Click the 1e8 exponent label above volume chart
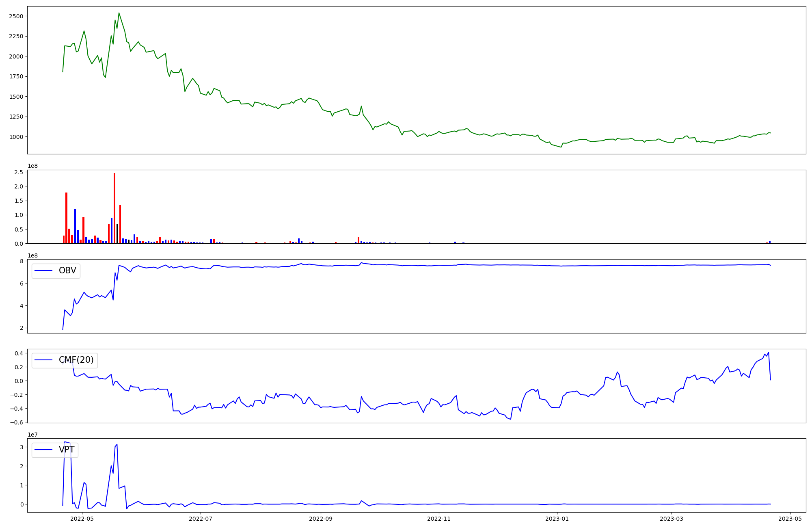Image resolution: width=812 pixels, height=528 pixels. (34, 166)
